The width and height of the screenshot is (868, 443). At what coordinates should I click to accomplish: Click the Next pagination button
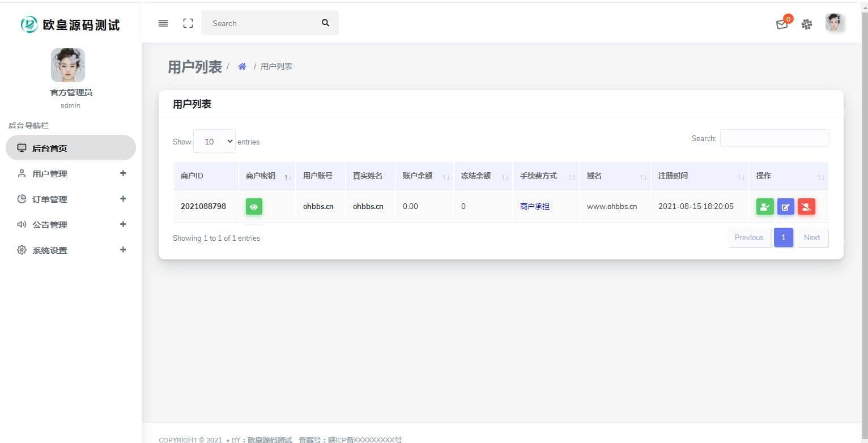pyautogui.click(x=811, y=238)
